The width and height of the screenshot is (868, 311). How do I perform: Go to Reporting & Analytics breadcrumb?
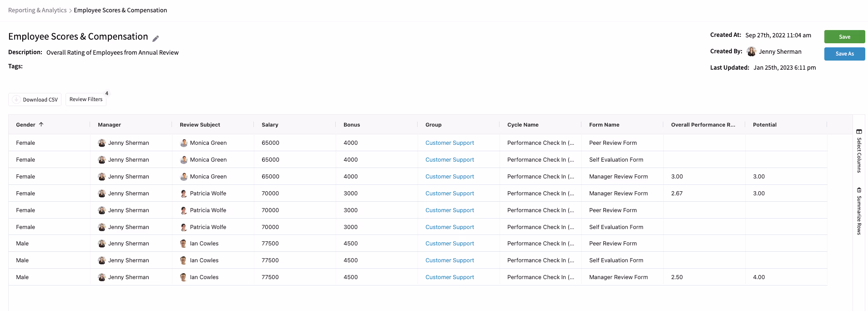[x=37, y=10]
